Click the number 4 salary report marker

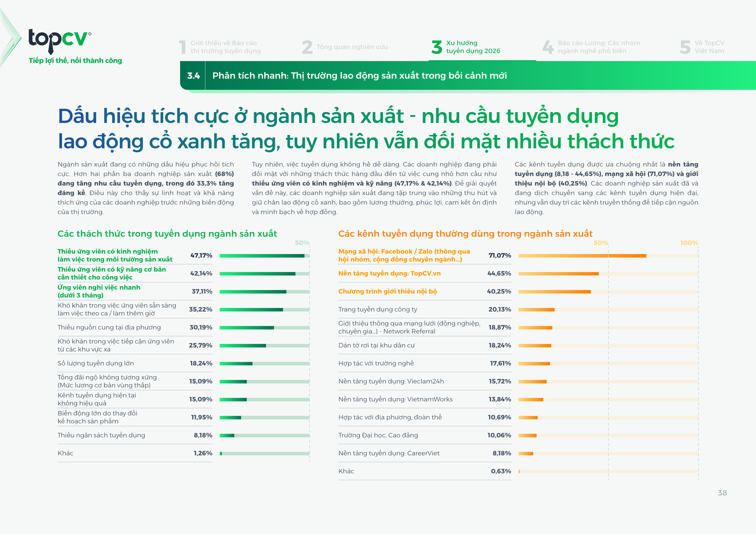tap(548, 47)
